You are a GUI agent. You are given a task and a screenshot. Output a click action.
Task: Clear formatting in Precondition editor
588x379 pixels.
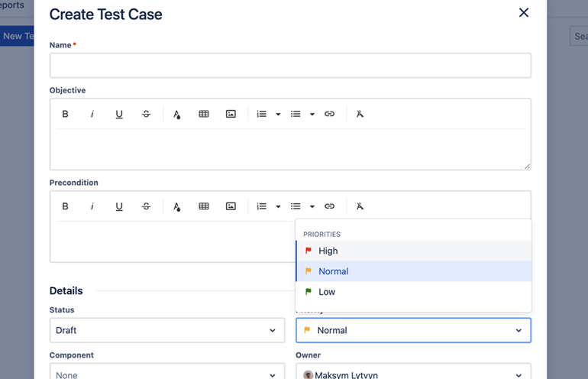[x=360, y=206]
